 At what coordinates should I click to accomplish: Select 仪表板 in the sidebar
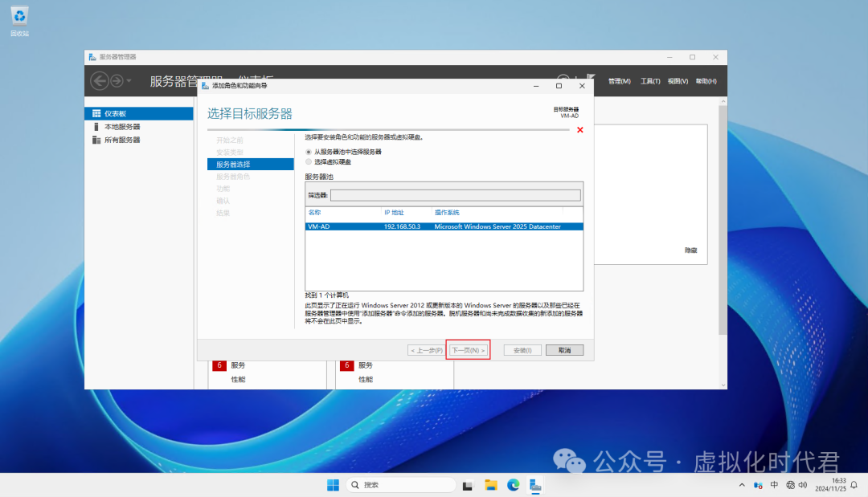139,113
